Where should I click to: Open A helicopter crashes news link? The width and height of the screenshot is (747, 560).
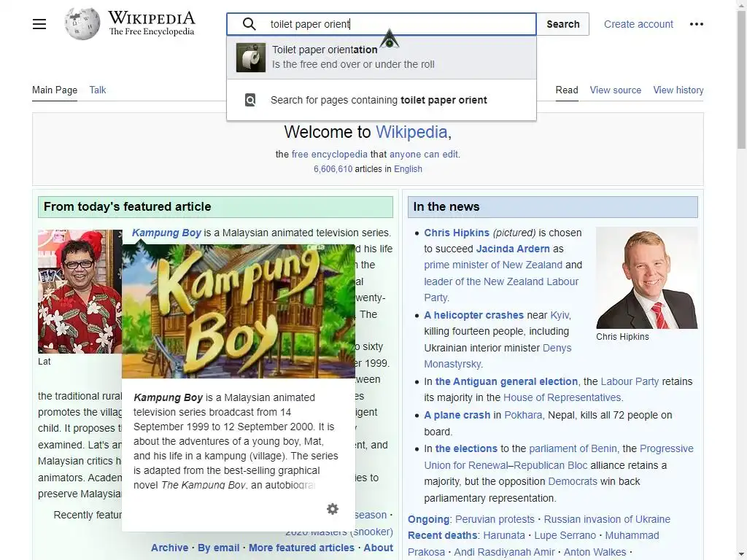(x=473, y=315)
